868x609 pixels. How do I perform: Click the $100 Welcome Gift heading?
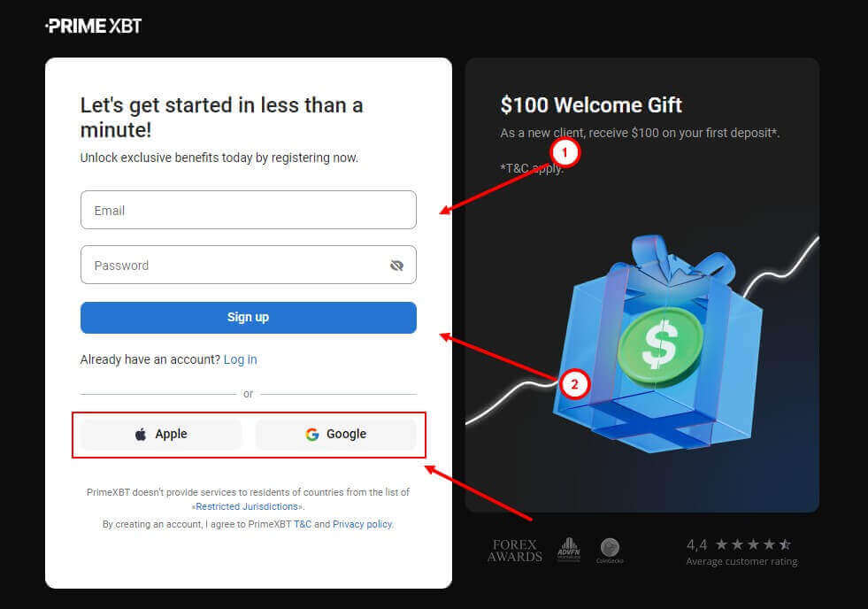point(591,105)
